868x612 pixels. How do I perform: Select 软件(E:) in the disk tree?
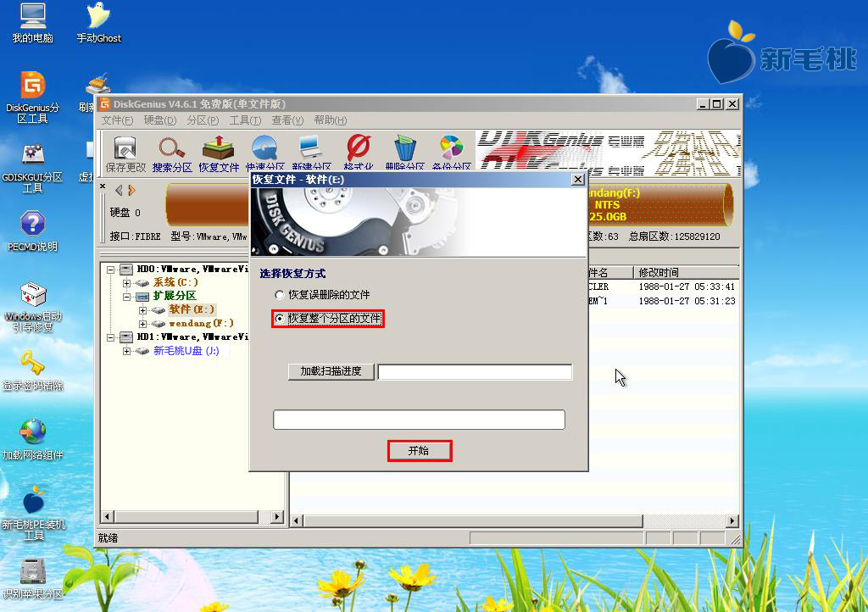pos(192,310)
